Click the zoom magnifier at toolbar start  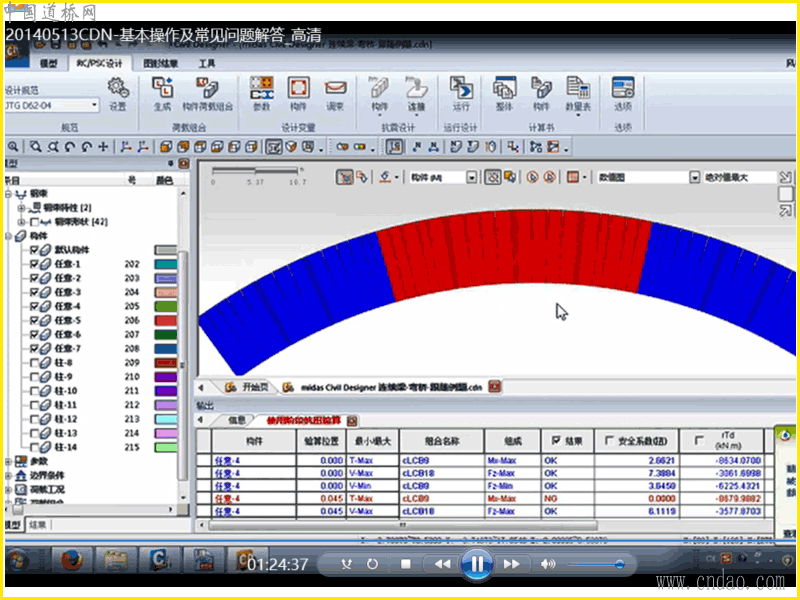13,147
